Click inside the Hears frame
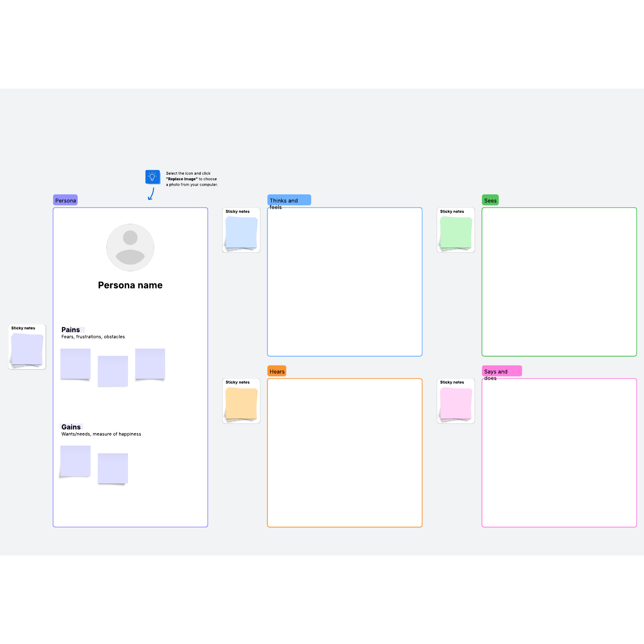 click(x=345, y=453)
